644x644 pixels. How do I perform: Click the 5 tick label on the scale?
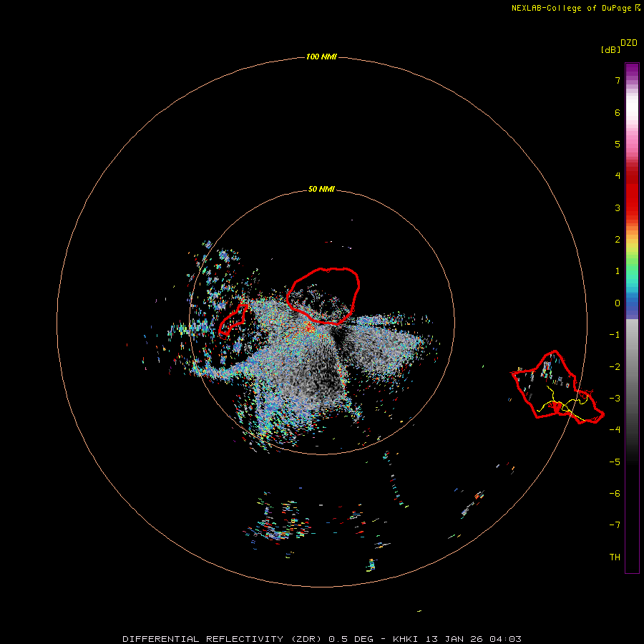(x=618, y=144)
